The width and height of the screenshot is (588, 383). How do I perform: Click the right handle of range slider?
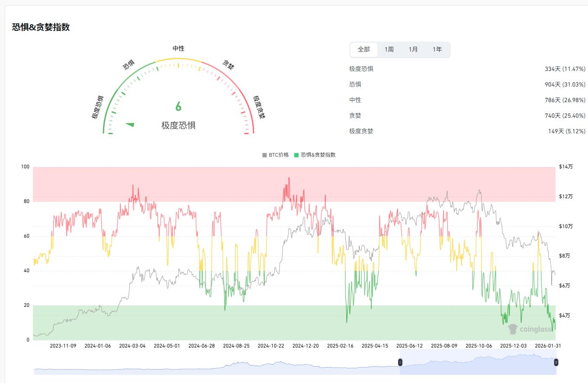556,362
